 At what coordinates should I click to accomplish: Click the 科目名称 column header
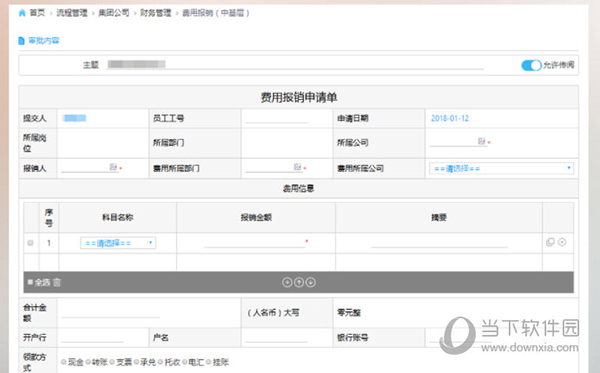coord(117,217)
